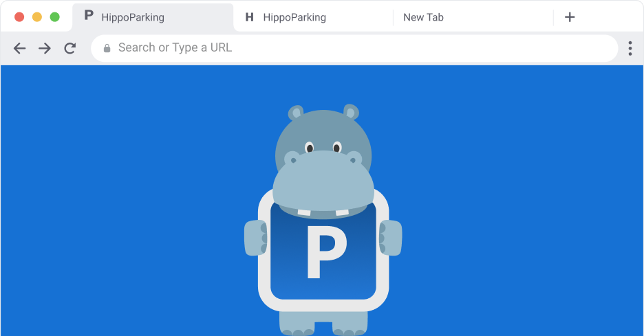Switch to HippoParking tab with H favicon
The width and height of the screenshot is (644, 336).
pyautogui.click(x=313, y=17)
